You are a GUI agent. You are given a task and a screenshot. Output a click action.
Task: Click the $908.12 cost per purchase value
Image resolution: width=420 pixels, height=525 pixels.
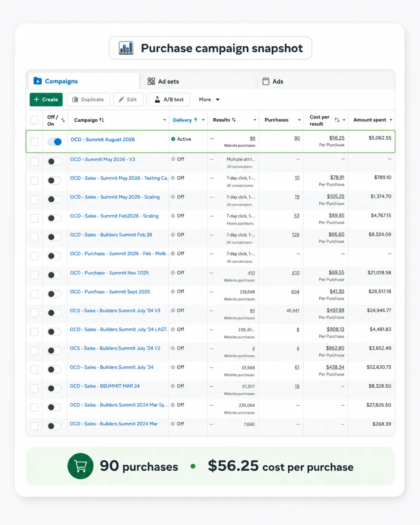click(x=335, y=329)
